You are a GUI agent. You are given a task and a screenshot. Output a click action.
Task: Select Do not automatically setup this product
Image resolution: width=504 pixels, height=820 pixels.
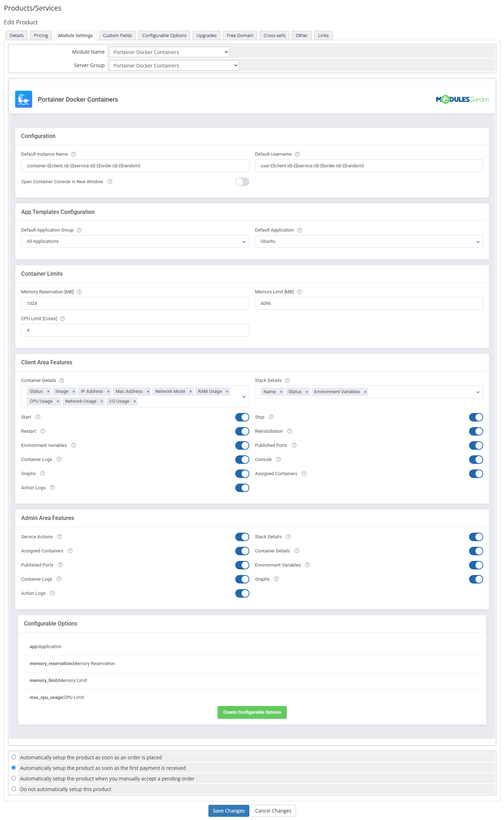click(13, 789)
